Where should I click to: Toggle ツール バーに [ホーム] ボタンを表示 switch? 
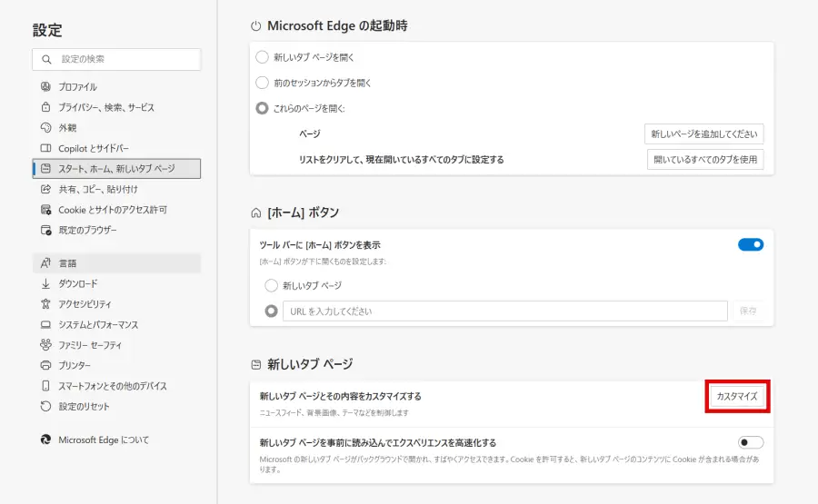(x=751, y=244)
